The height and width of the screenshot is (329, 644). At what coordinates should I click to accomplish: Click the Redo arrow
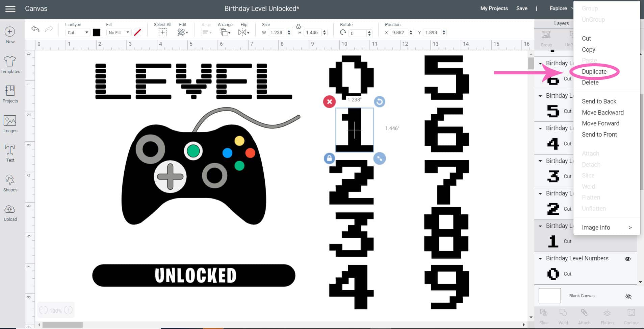49,29
